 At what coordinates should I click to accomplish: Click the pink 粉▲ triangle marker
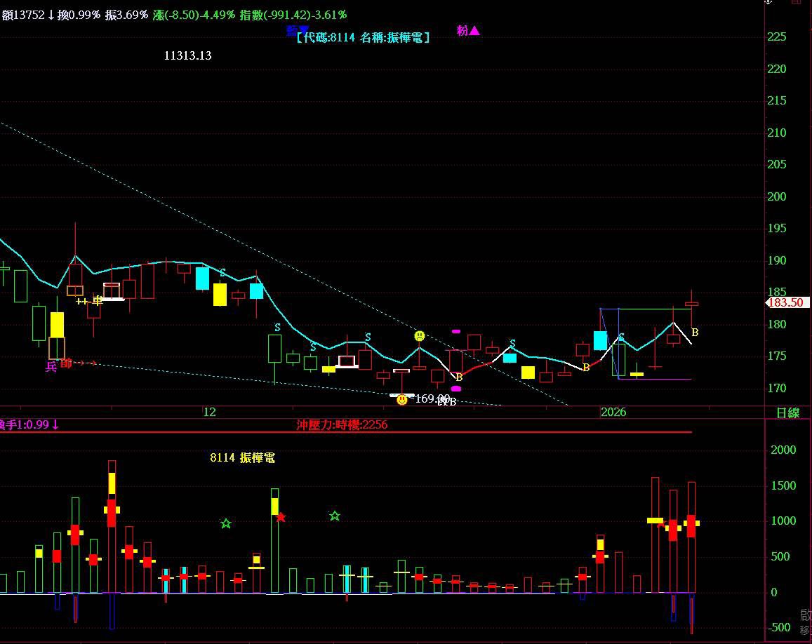click(468, 31)
